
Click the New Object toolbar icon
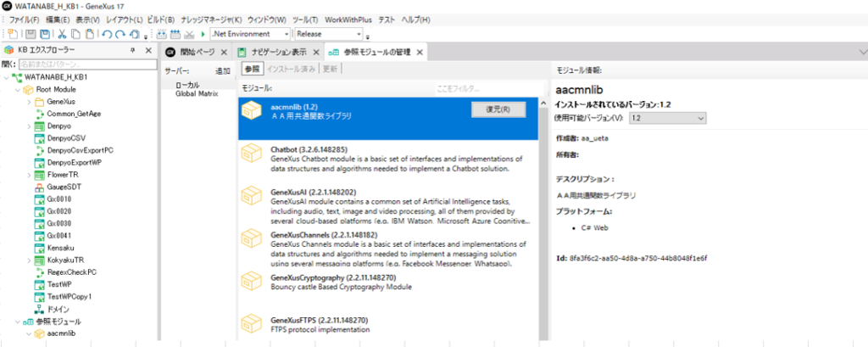pyautogui.click(x=12, y=34)
